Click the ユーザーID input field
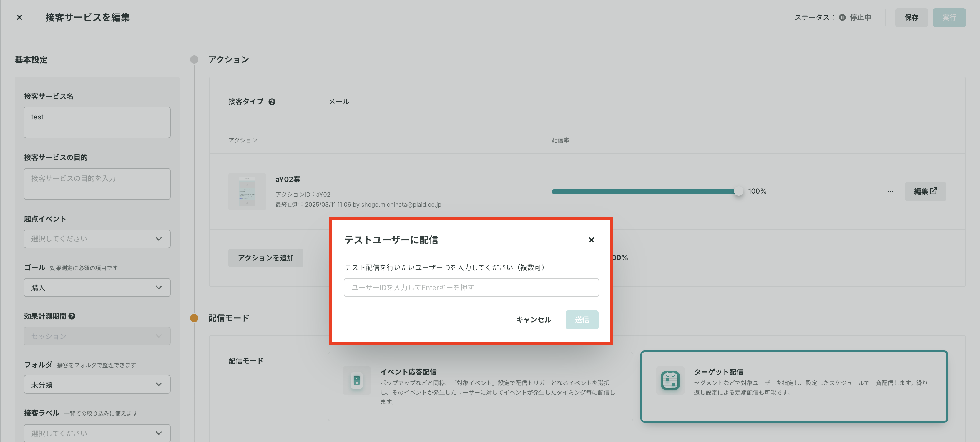 coord(471,288)
